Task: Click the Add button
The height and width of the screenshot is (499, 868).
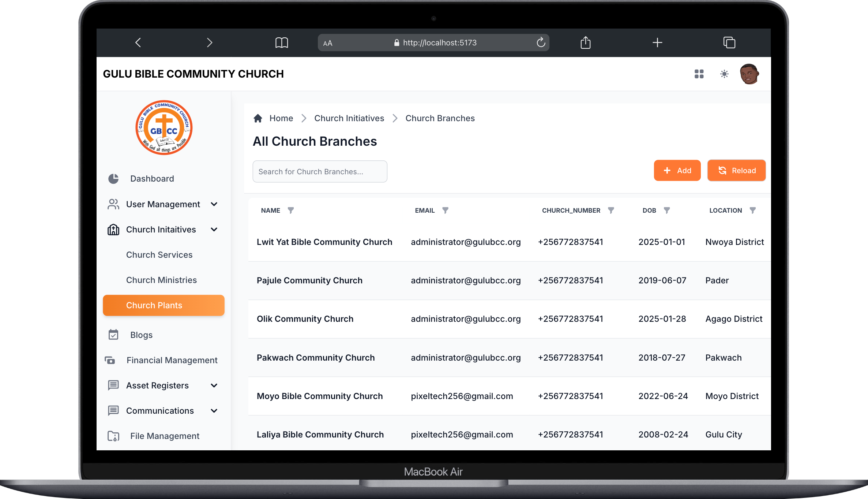Action: 677,170
